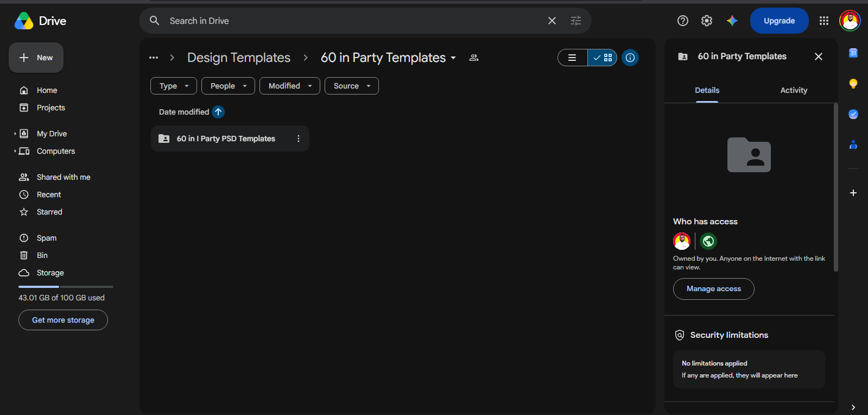Click advanced search filter options icon
The image size is (868, 415).
[x=576, y=21]
